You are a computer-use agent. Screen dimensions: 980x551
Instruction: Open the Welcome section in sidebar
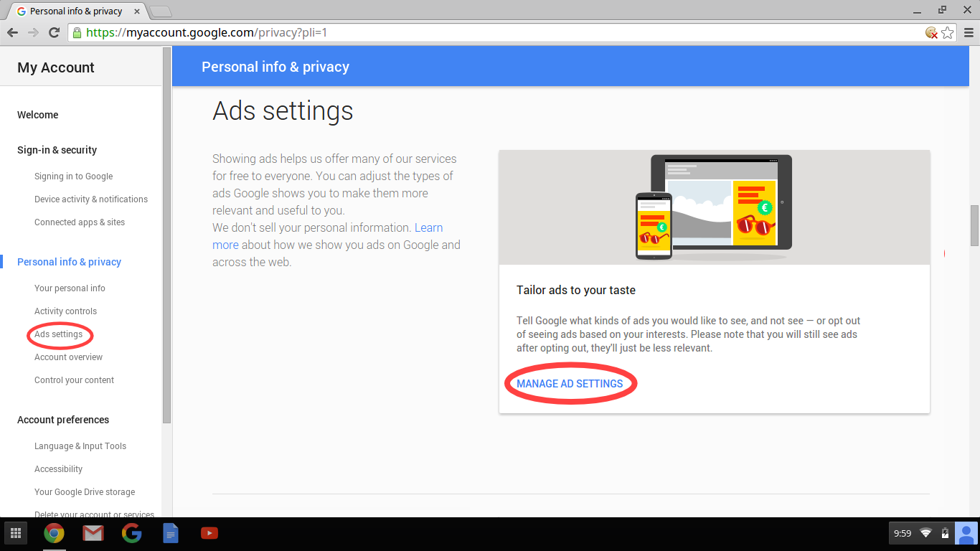pyautogui.click(x=38, y=115)
